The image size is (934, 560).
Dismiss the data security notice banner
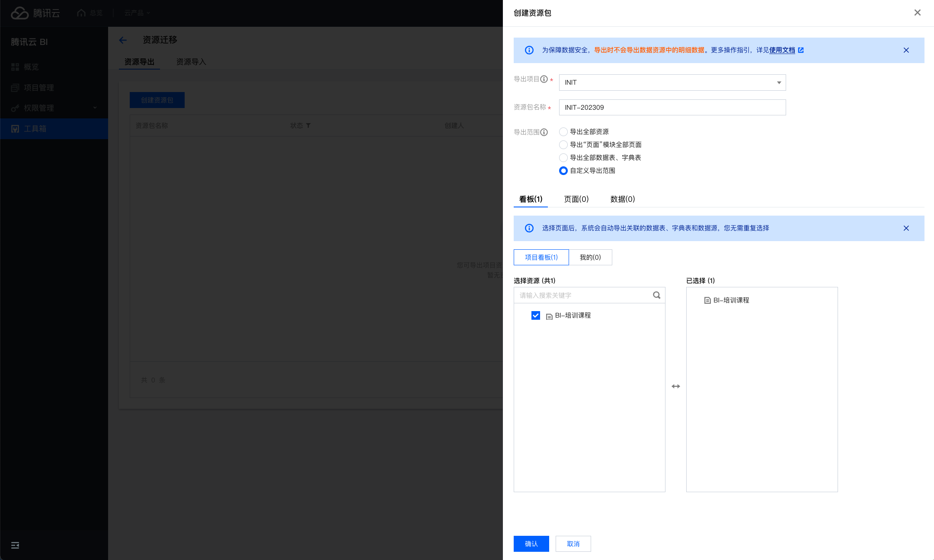tap(906, 50)
